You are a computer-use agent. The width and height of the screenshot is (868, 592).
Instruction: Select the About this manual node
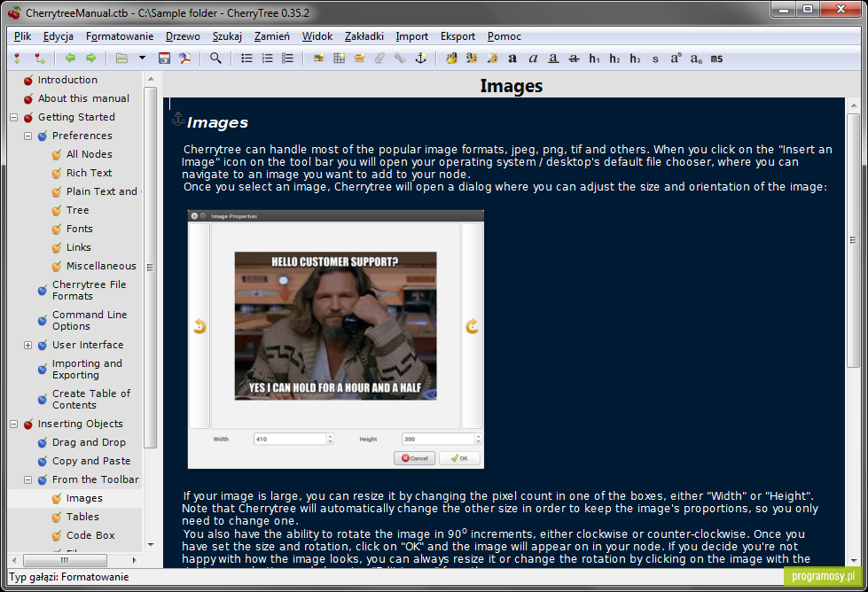pos(83,98)
